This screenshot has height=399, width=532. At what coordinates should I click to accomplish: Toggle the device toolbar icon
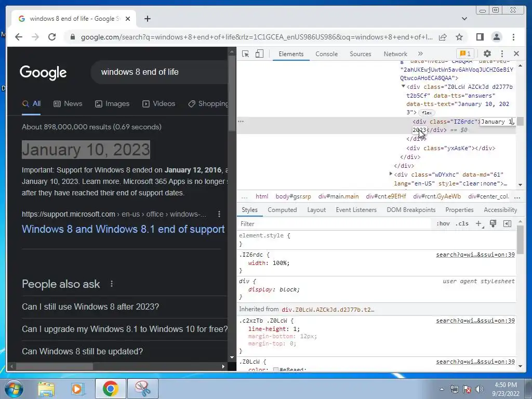pos(260,54)
